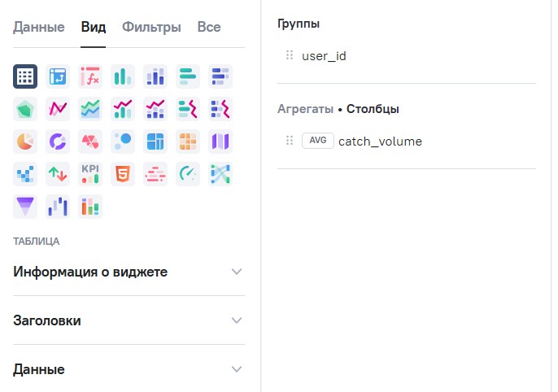Screen dimensions: 558x392
Task: Pick the map widget icon
Action: [x=220, y=142]
